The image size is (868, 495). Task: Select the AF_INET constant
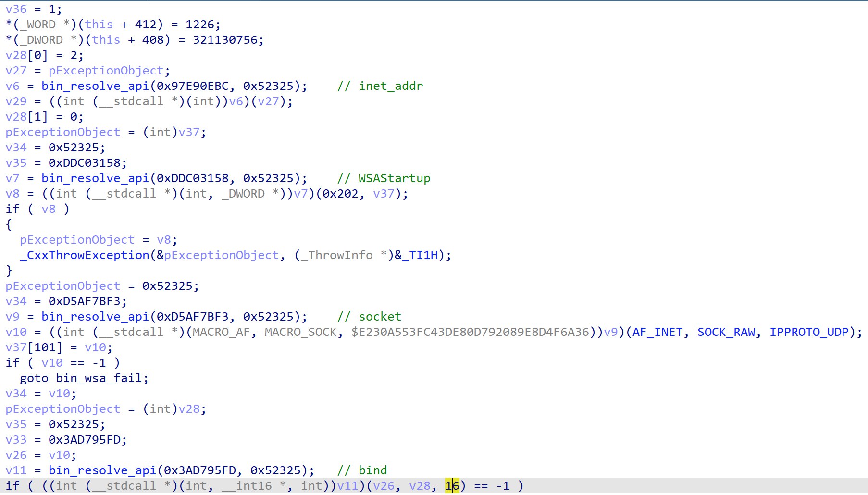tap(657, 332)
